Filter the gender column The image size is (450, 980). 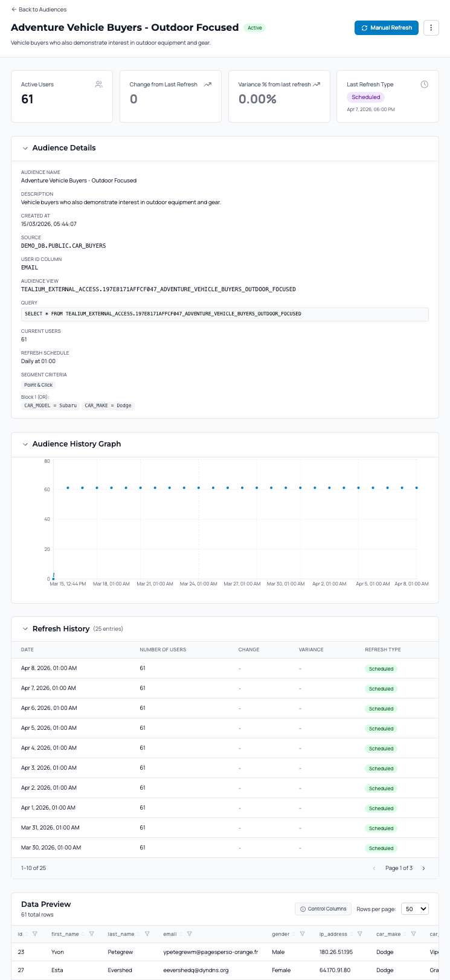tap(303, 934)
